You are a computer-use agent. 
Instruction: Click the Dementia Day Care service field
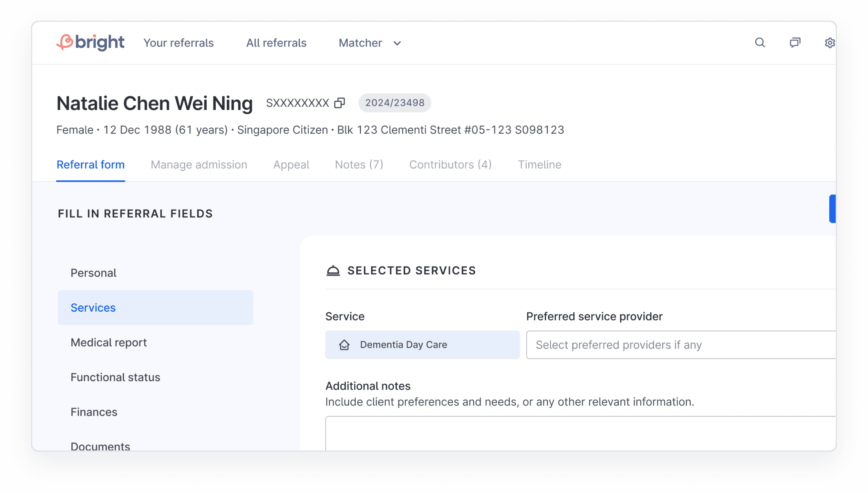click(x=422, y=345)
